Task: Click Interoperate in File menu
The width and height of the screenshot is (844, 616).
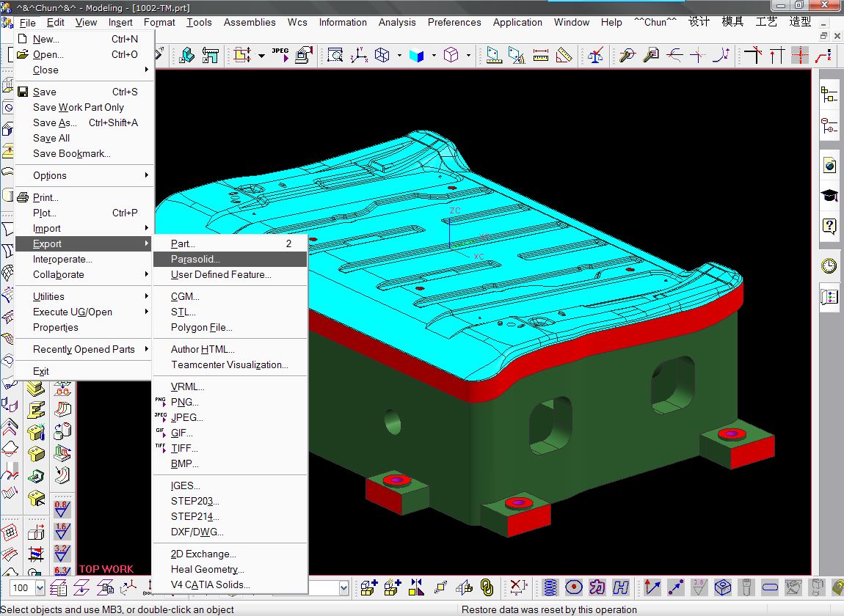Action: click(84, 259)
